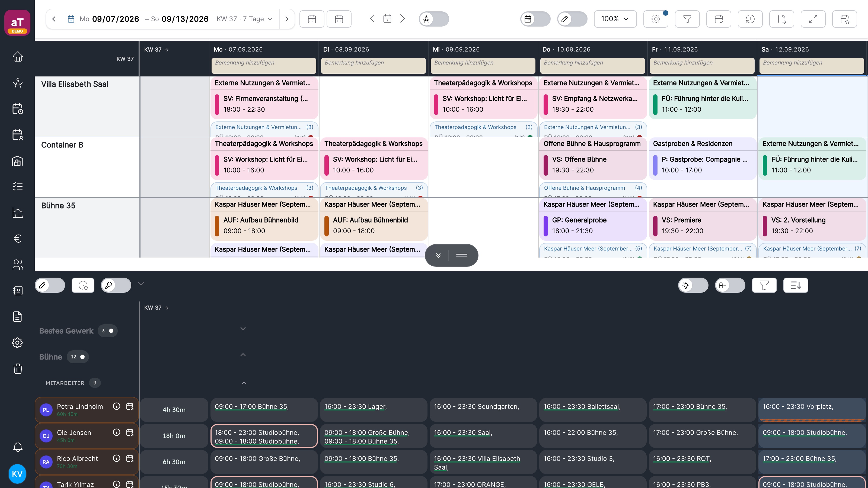Toggle the wrench switch in lower panel

pyautogui.click(x=116, y=285)
